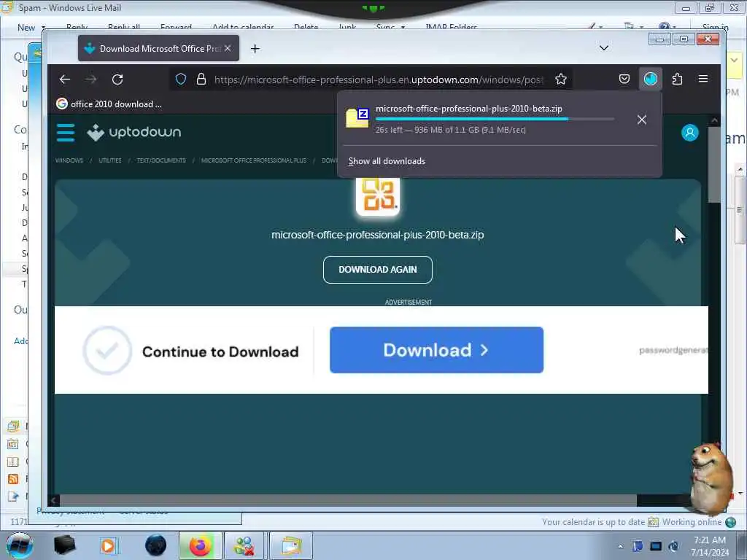Open Windows Live Messenger taskbar icon
747x560 pixels.
[x=244, y=545]
